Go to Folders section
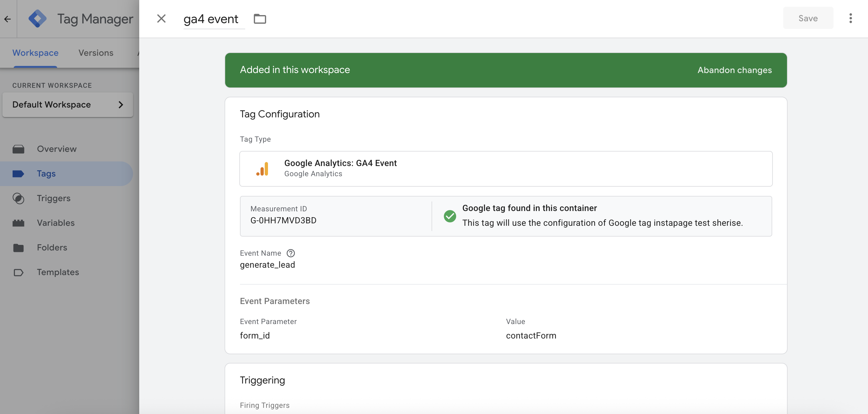 pyautogui.click(x=52, y=247)
